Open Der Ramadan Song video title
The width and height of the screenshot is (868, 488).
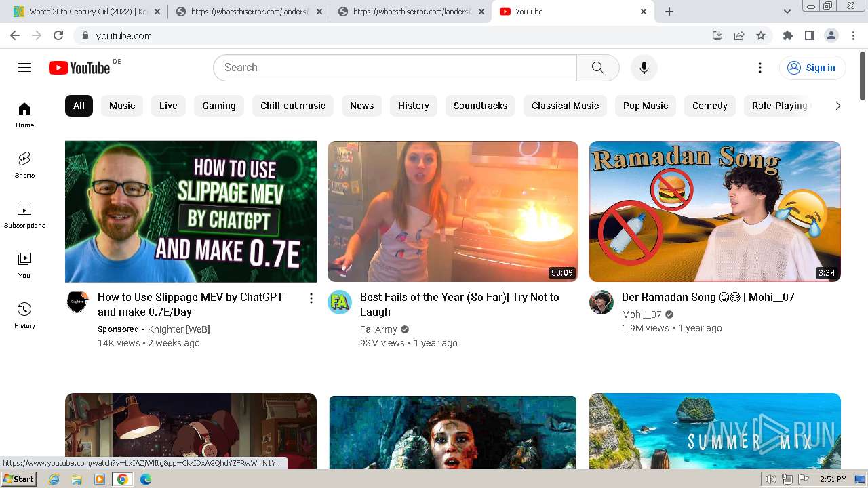point(708,297)
